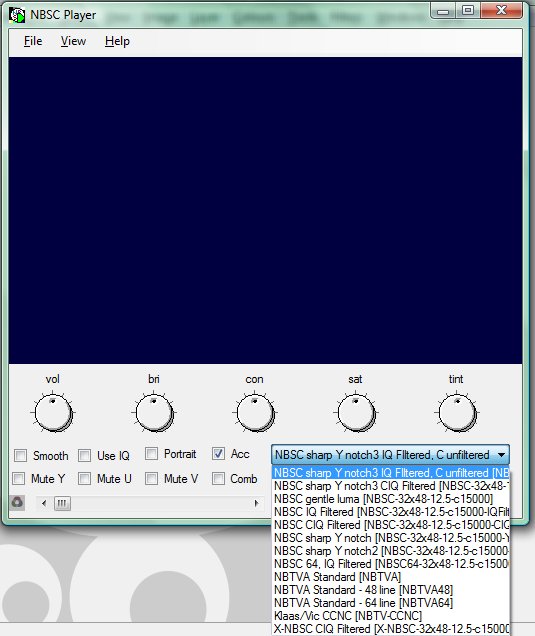Click the con contrast knob
The height and width of the screenshot is (636, 535).
pyautogui.click(x=255, y=413)
